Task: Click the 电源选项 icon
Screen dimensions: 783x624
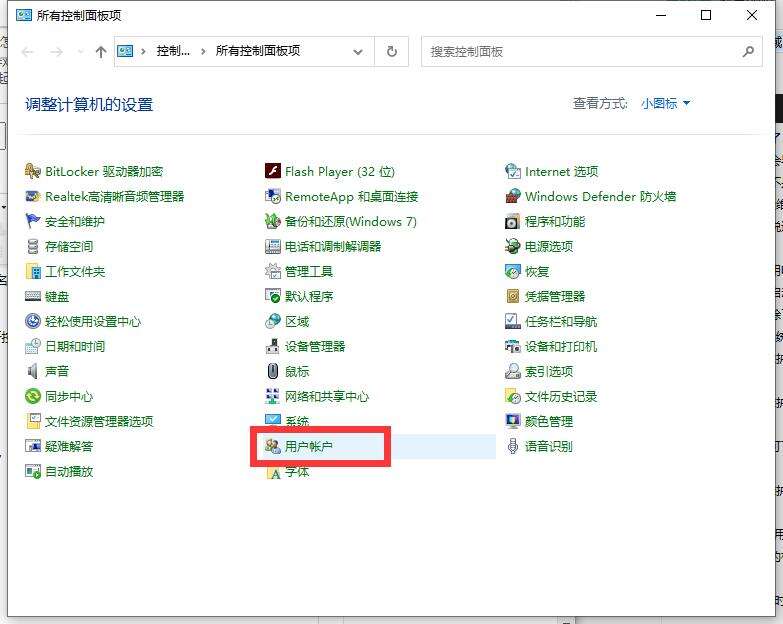Action: pyautogui.click(x=513, y=247)
